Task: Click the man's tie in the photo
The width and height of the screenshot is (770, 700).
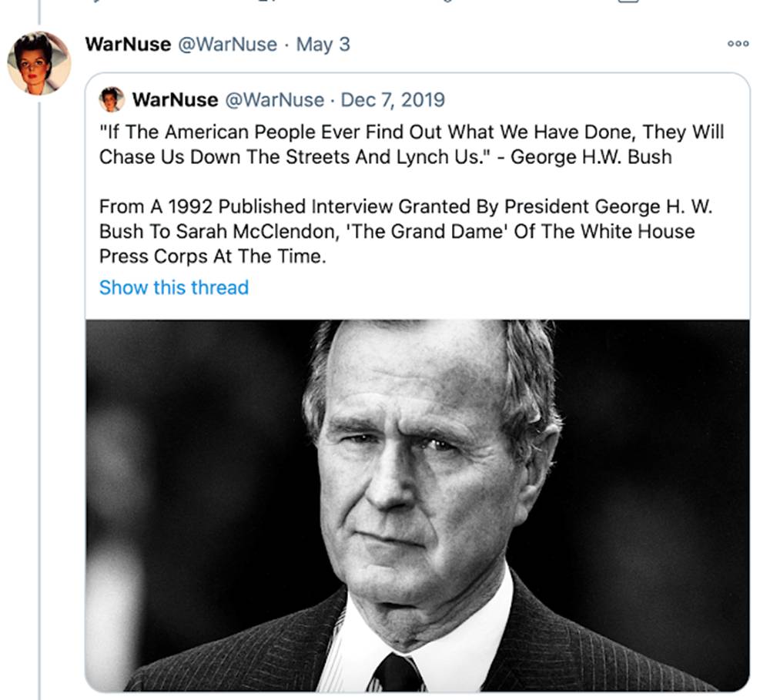Action: 396,672
